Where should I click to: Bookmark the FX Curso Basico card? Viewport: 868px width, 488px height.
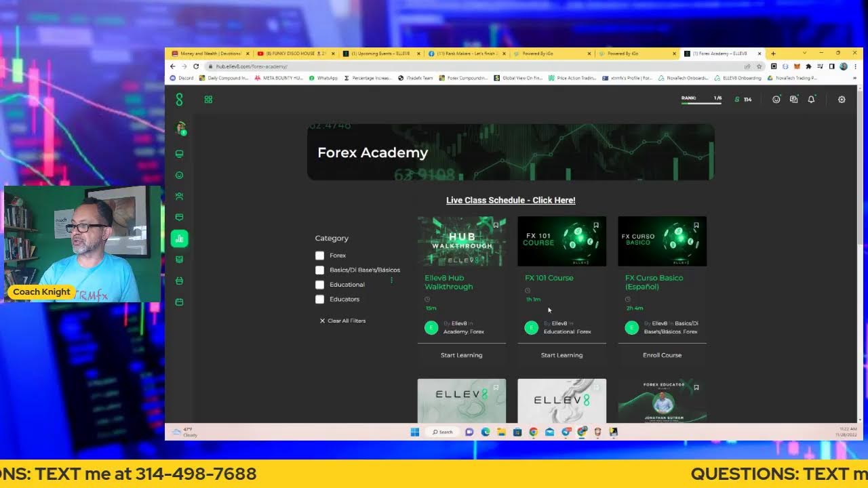[x=696, y=225]
